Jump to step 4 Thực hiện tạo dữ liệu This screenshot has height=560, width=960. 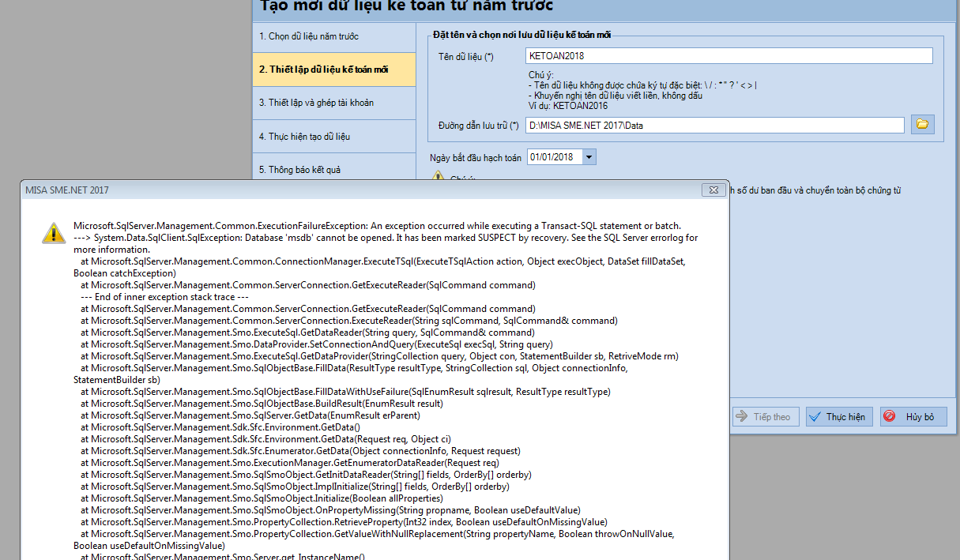(x=333, y=137)
